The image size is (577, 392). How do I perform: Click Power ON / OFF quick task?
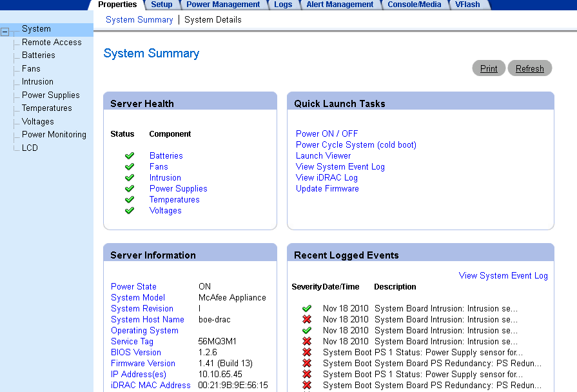pos(327,133)
